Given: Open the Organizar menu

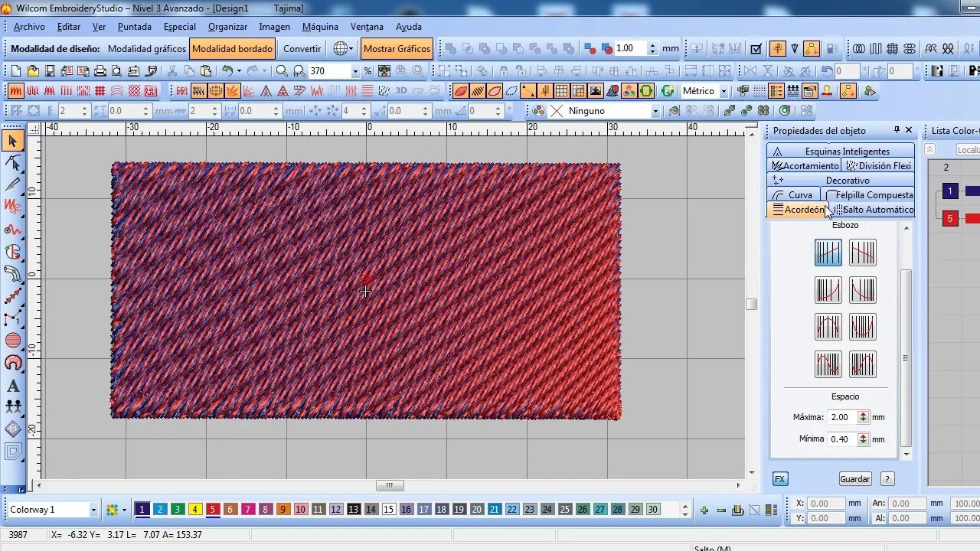Looking at the screenshot, I should 227,27.
